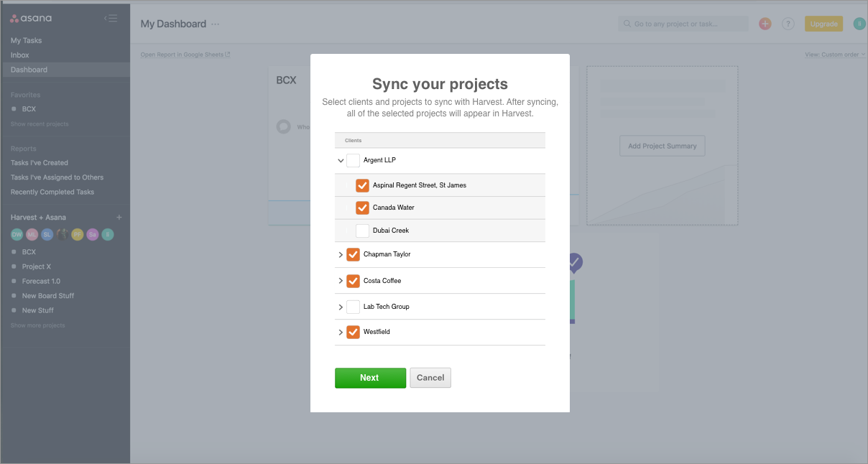Expand the Costa Coffee client row
Screen dimensions: 868x464
click(341, 281)
